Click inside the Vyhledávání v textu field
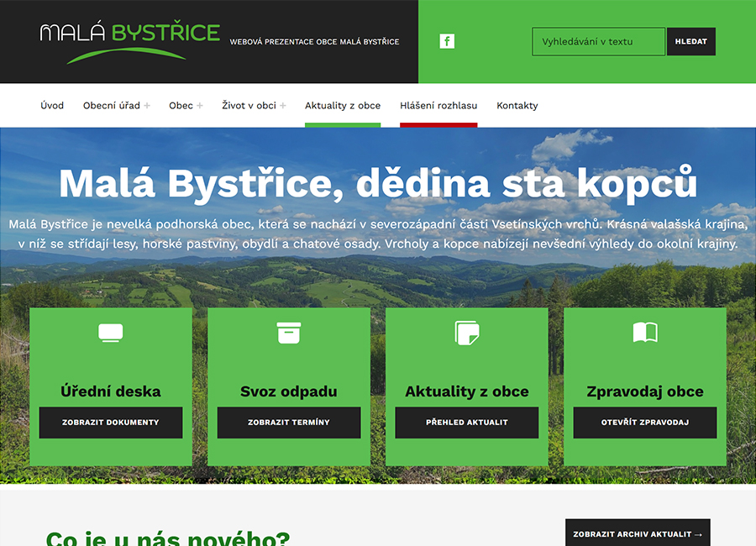 [598, 40]
